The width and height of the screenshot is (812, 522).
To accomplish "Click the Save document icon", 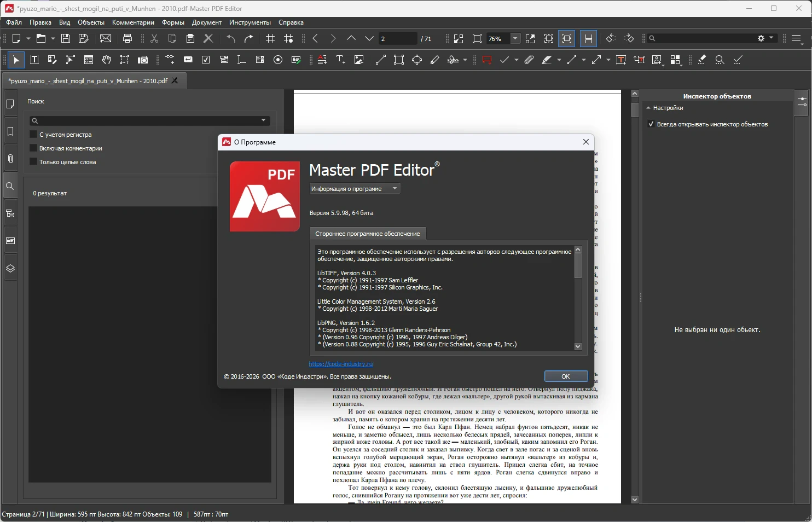I will (66, 38).
